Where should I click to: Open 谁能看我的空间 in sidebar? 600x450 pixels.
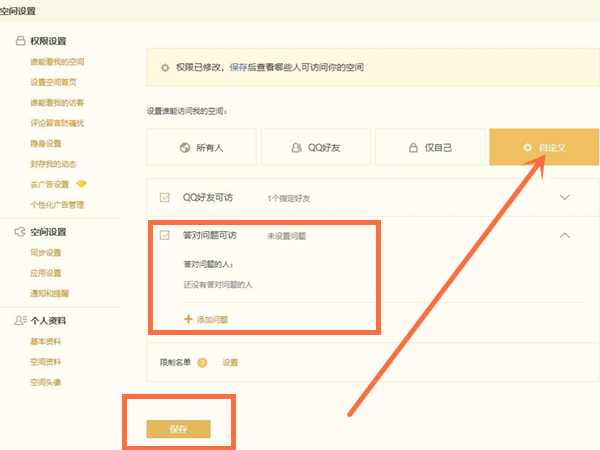point(57,62)
